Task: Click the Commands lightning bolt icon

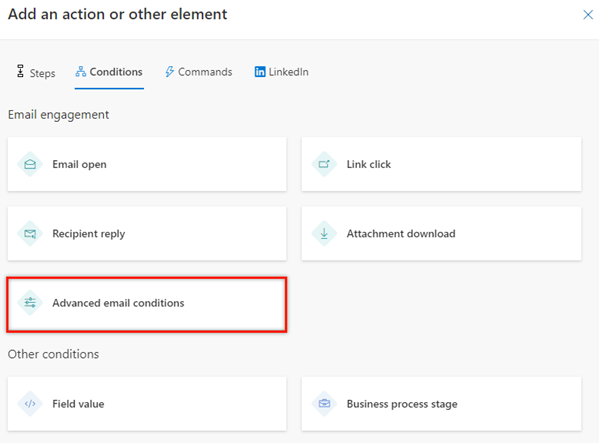Action: pos(170,71)
